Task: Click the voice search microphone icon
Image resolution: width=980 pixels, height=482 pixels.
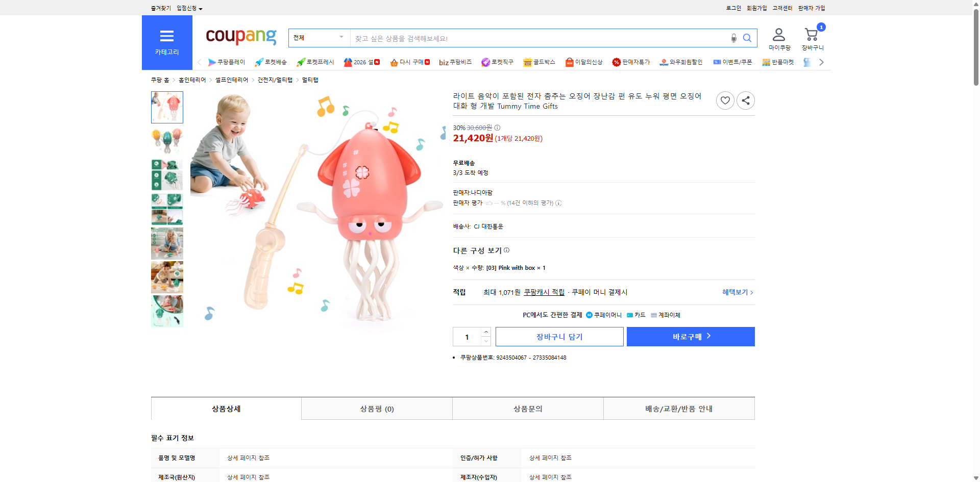Action: 733,38
